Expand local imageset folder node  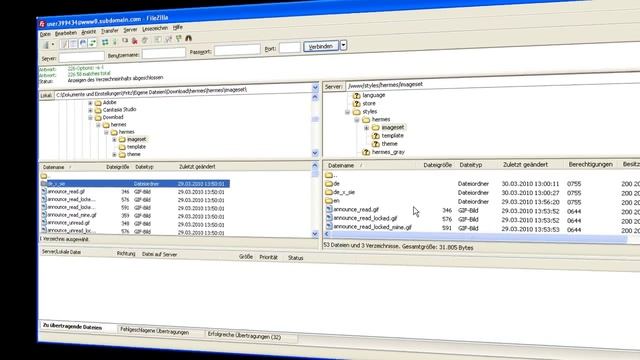point(114,140)
